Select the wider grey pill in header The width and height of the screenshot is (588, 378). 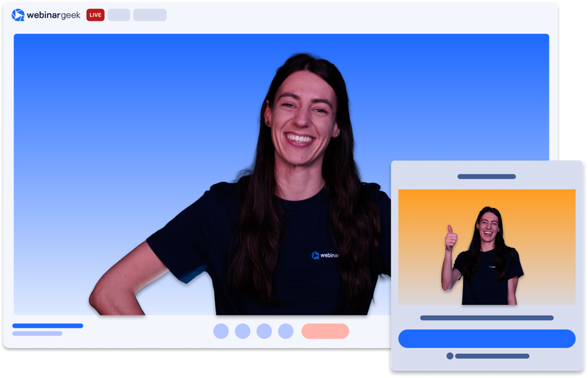(150, 15)
